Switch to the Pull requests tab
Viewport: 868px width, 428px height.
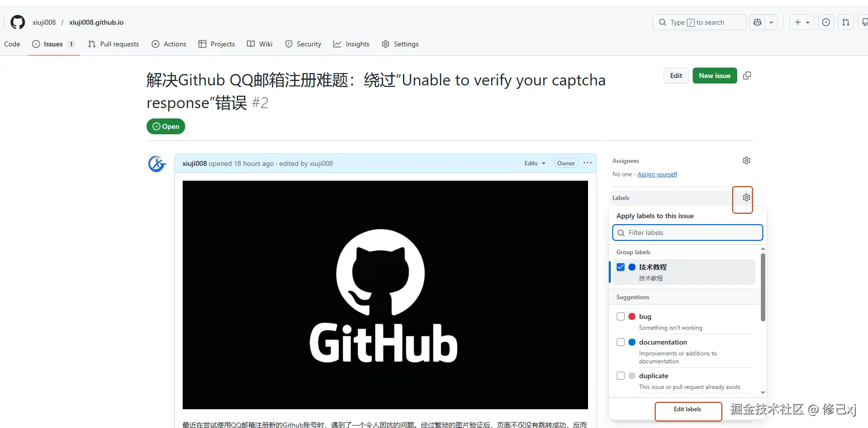(x=114, y=44)
